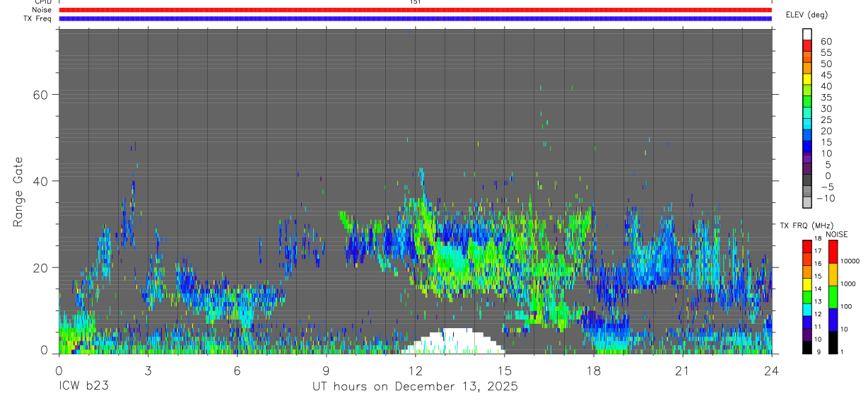Pick the yellow swatch in the ELEV colorbar
Image resolution: width=868 pixels, height=401 pixels.
point(807,79)
